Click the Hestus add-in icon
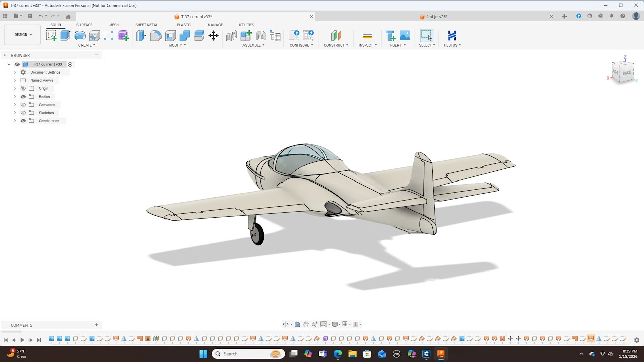The height and width of the screenshot is (362, 644). [452, 35]
